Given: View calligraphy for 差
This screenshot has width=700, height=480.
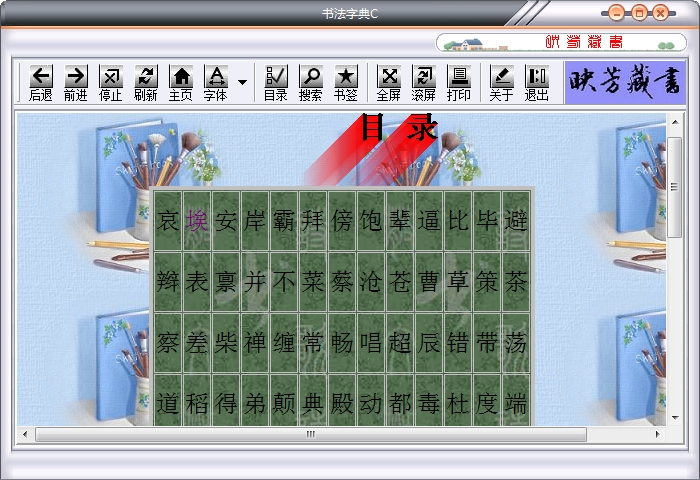Looking at the screenshot, I should (197, 343).
